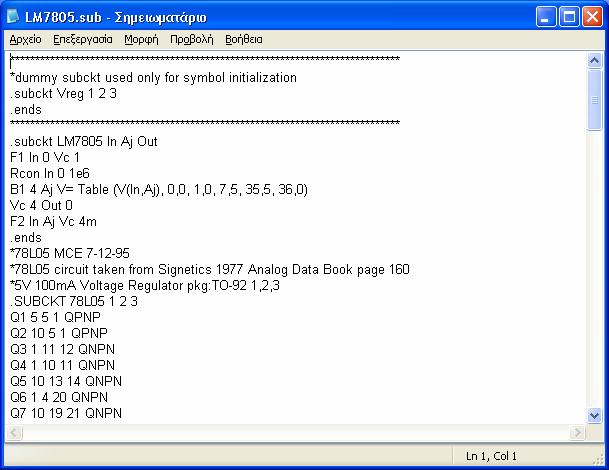Click the '*5V 100mA Voltage Regulator' line
The image size is (609, 470).
tap(145, 285)
